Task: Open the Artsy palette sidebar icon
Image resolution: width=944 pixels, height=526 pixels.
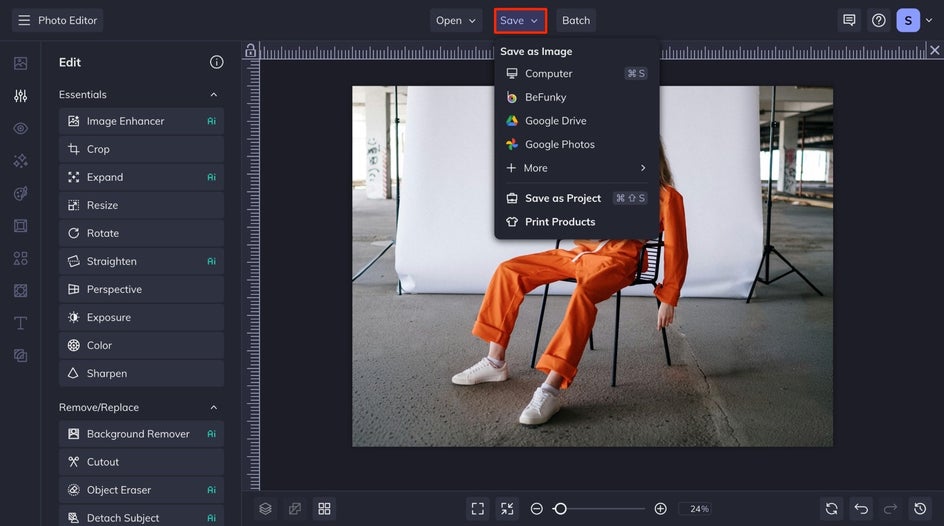Action: tap(20, 193)
